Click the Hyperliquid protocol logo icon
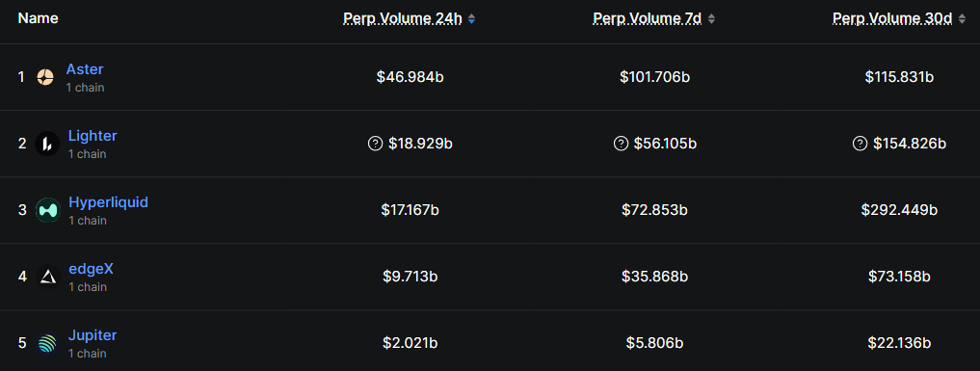 (48, 210)
